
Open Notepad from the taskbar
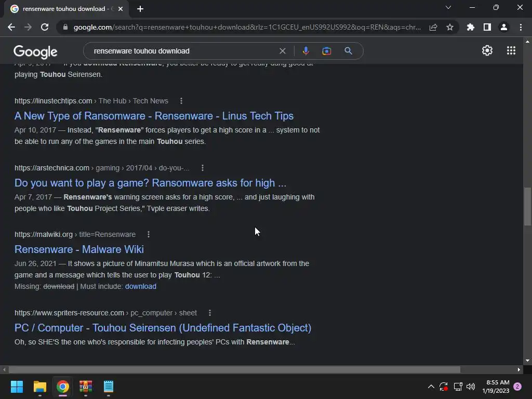pos(108,387)
